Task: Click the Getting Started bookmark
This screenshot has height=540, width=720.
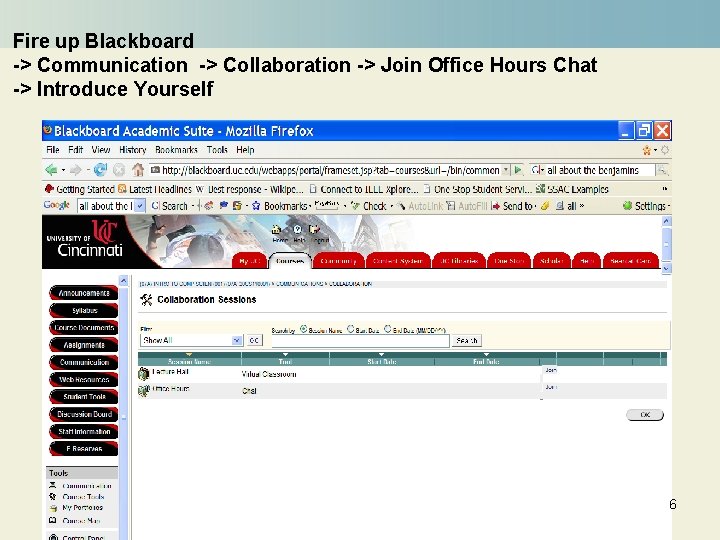Action: [80, 189]
